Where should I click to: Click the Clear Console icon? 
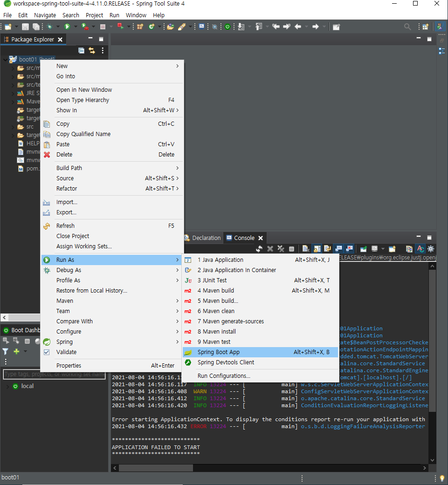306,249
